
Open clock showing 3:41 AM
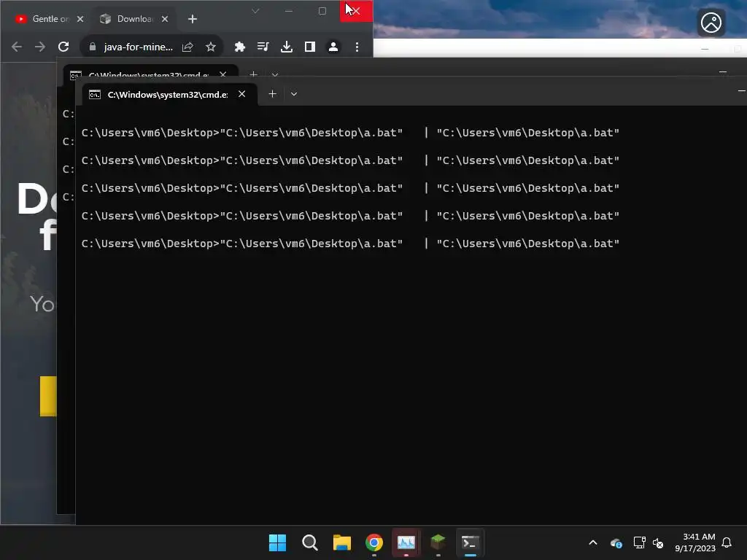[x=695, y=542]
